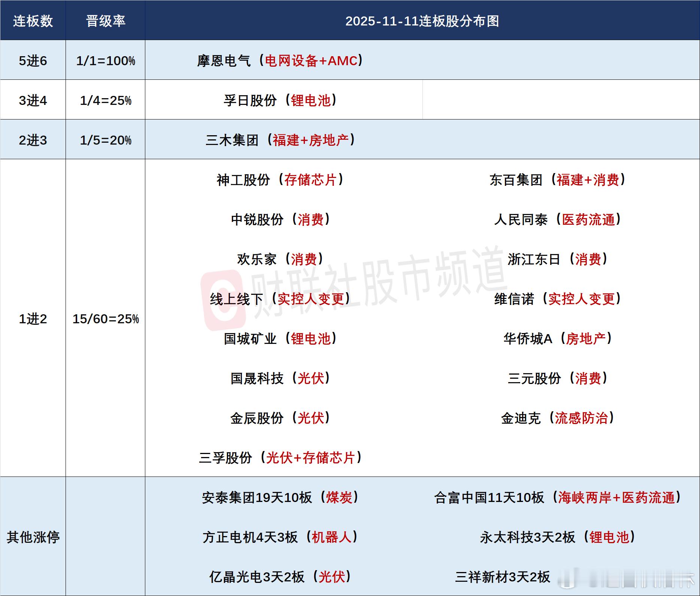The height and width of the screenshot is (596, 700).
Task: Click the 摩恩电气 stock name in 5进6 row
Action: [x=225, y=60]
